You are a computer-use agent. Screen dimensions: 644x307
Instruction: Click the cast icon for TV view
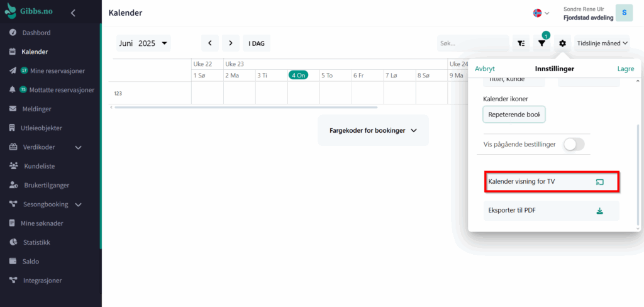click(x=599, y=182)
